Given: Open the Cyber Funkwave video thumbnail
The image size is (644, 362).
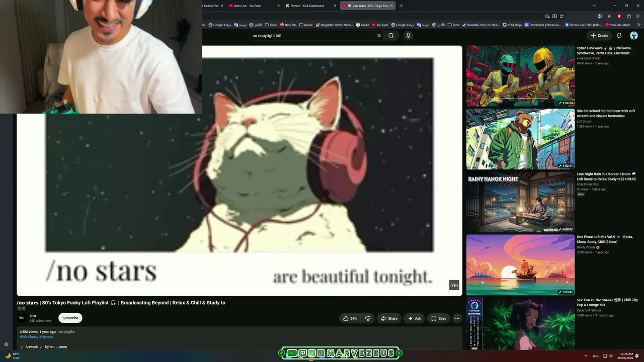Looking at the screenshot, I should pyautogui.click(x=520, y=76).
